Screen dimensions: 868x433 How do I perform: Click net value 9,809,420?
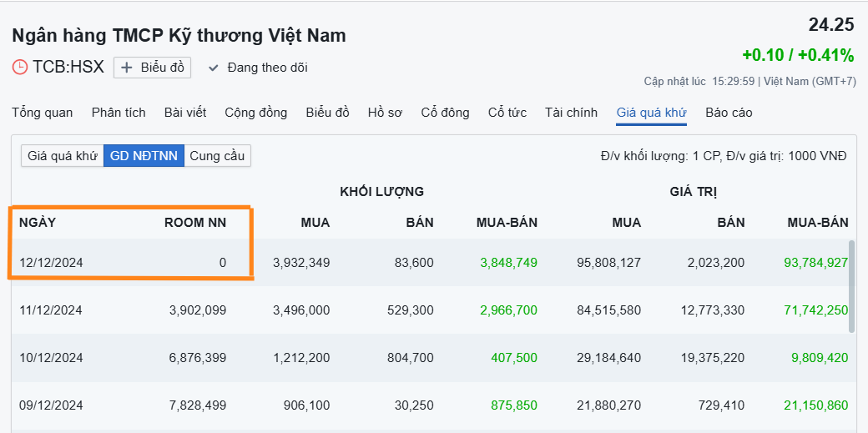pyautogui.click(x=820, y=358)
